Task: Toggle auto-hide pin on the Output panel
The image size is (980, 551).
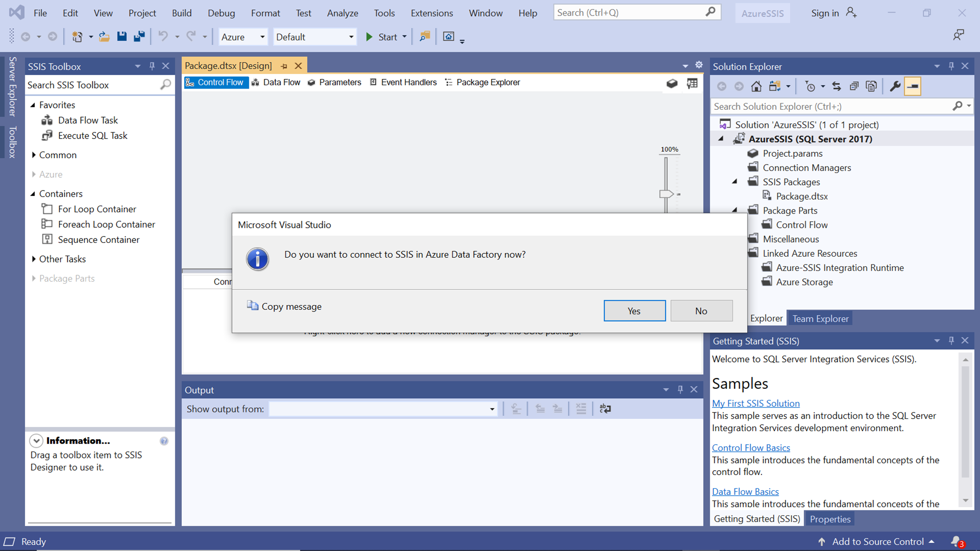Action: pyautogui.click(x=680, y=389)
